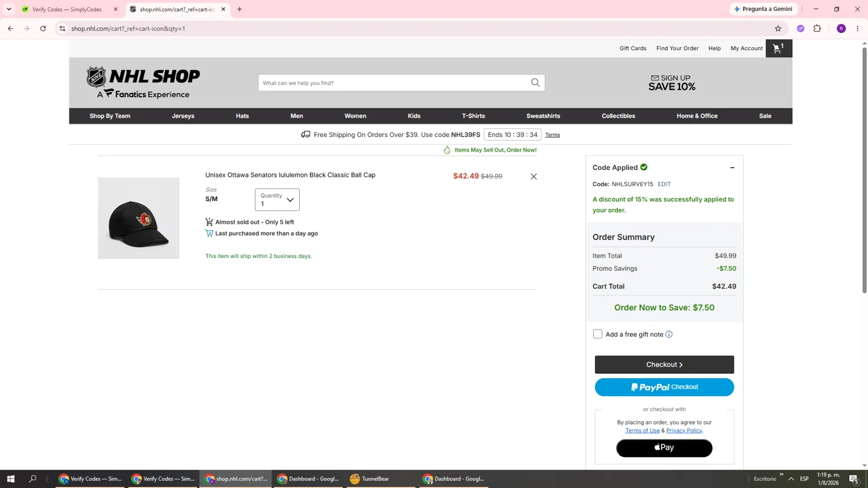Edit the applied promo code
The height and width of the screenshot is (488, 868).
(664, 184)
